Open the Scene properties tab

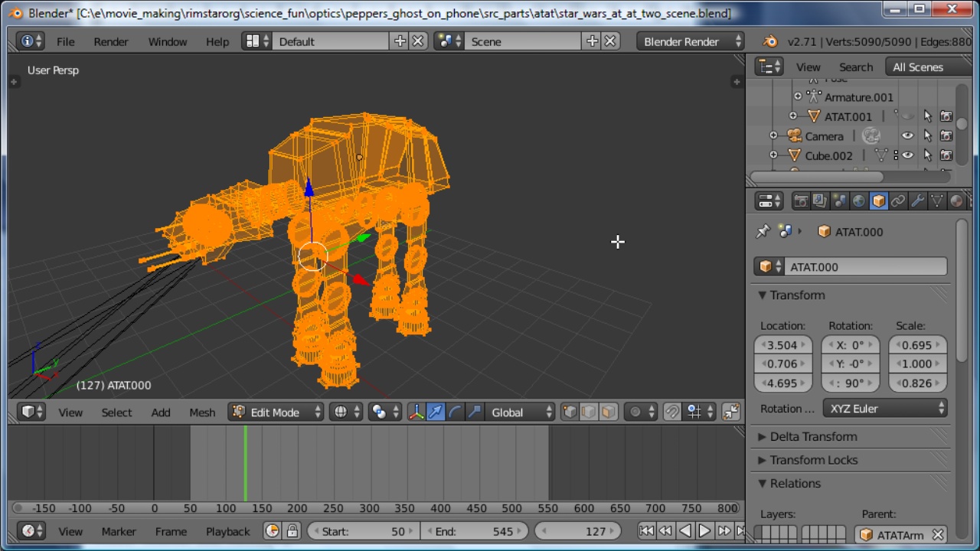840,201
